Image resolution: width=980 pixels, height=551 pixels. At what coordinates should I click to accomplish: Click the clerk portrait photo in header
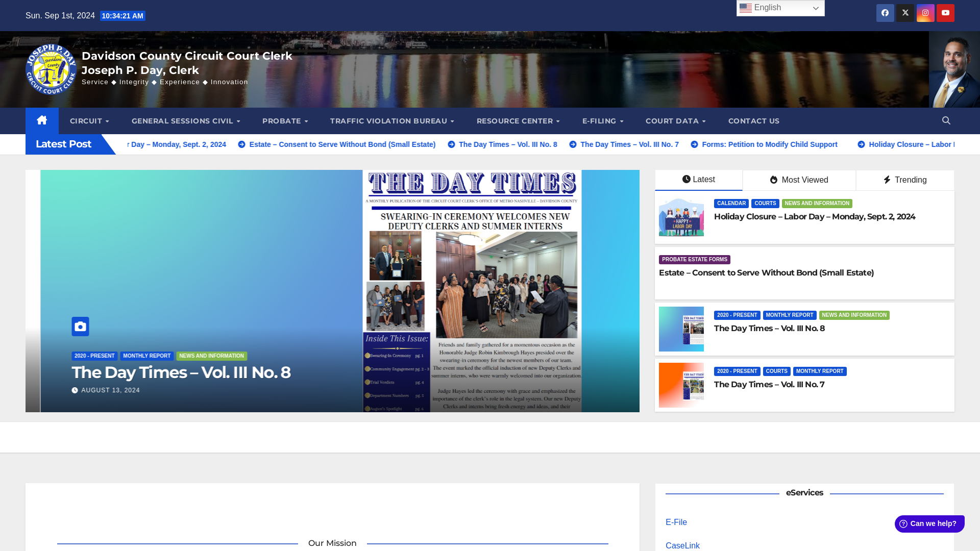[x=954, y=69]
